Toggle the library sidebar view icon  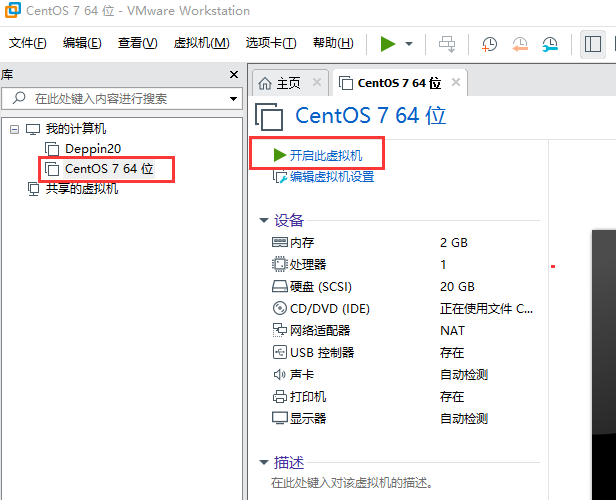click(592, 44)
